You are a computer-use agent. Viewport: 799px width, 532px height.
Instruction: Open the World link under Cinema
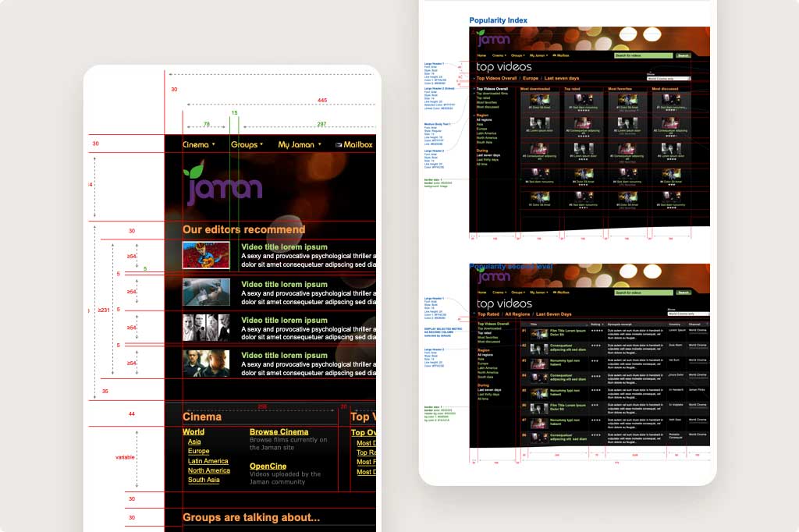[x=194, y=431]
